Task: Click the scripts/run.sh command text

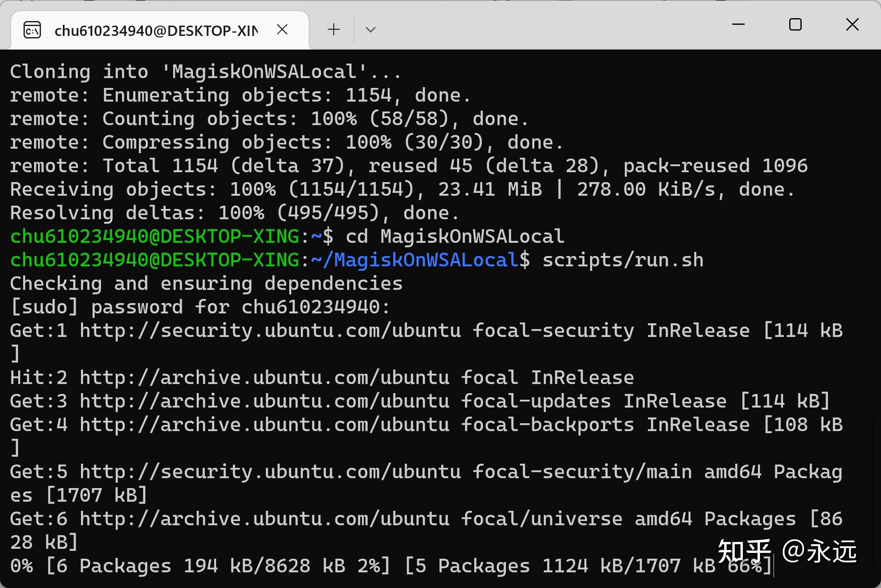Action: tap(623, 260)
